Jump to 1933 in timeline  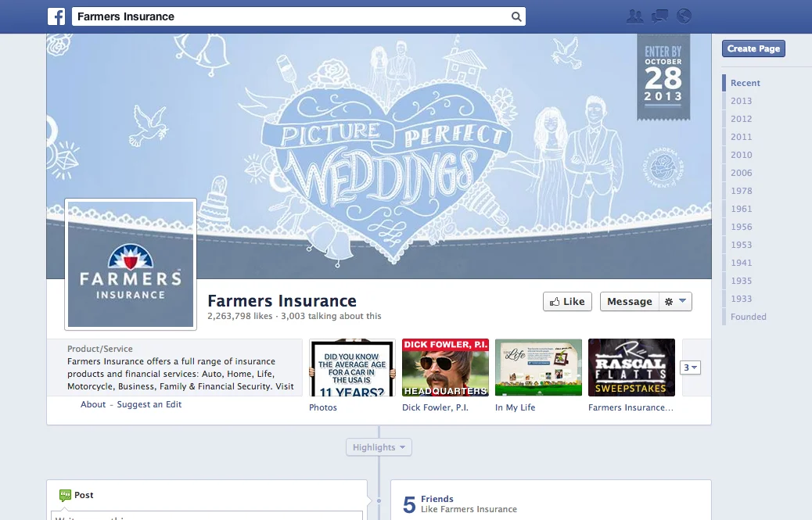coord(741,299)
